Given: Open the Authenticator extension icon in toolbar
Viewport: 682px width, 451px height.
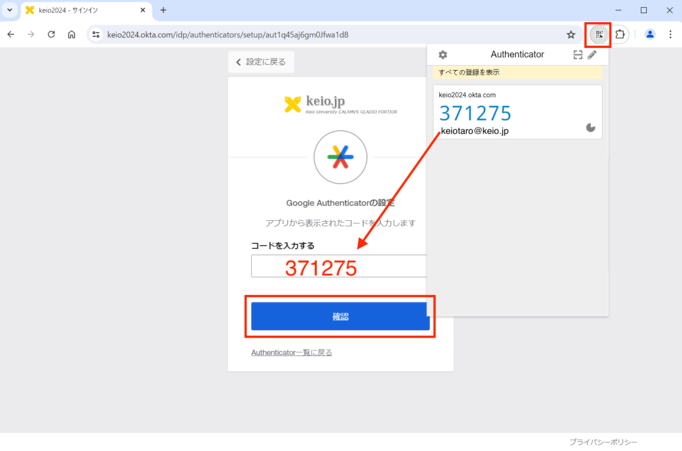Looking at the screenshot, I should pyautogui.click(x=599, y=34).
